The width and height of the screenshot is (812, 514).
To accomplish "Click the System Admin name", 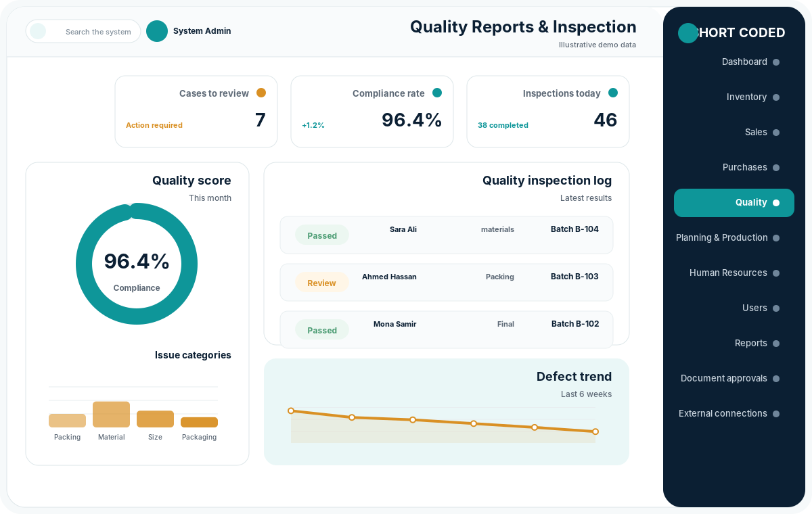I will [x=202, y=31].
